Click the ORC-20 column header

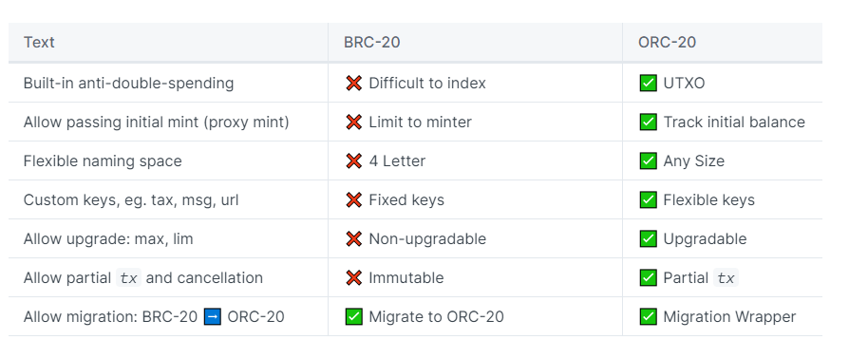point(667,42)
